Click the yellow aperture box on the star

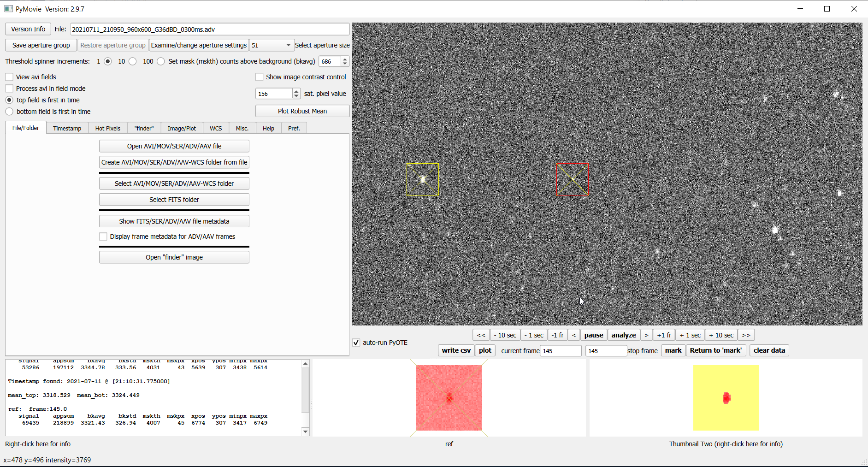click(422, 179)
